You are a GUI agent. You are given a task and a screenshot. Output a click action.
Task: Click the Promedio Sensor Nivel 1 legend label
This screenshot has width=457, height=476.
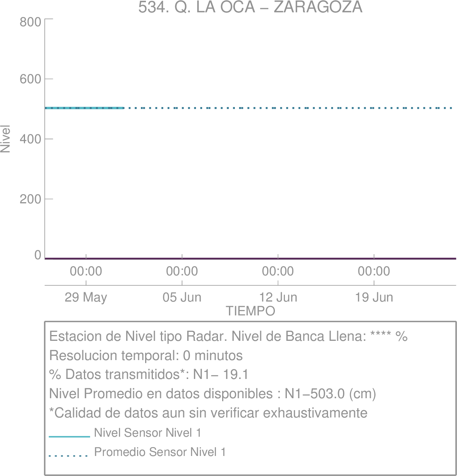[x=160, y=452]
